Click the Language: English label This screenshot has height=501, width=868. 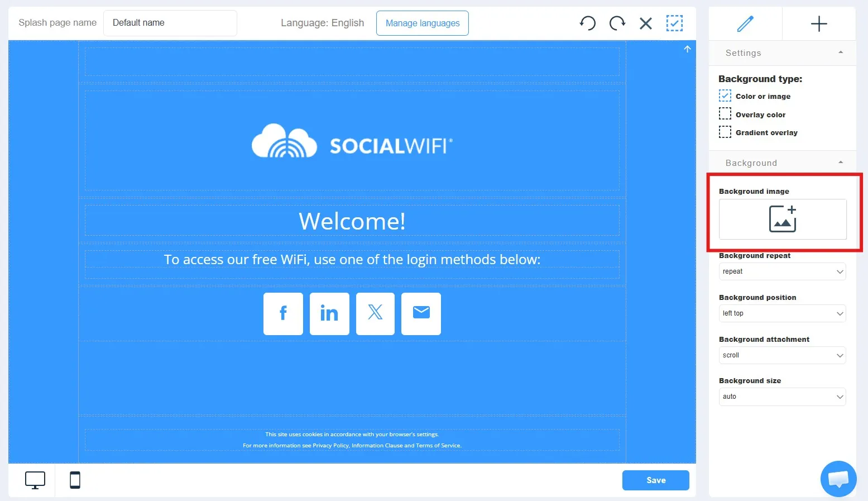322,23
